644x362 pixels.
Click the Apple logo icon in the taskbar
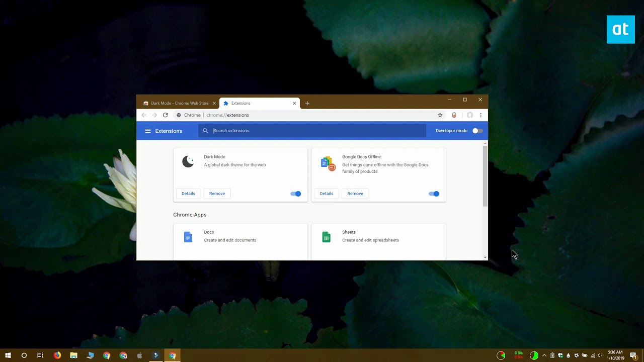tap(139, 355)
